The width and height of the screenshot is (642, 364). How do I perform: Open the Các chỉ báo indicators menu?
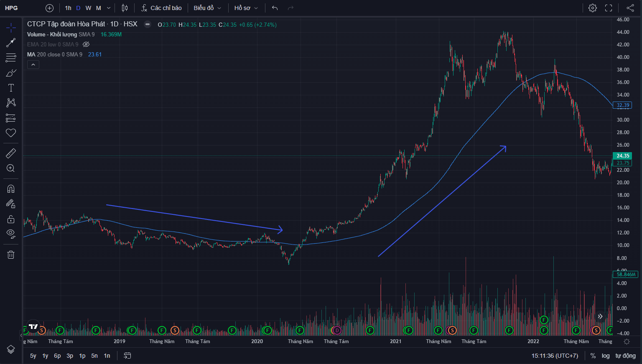click(161, 8)
